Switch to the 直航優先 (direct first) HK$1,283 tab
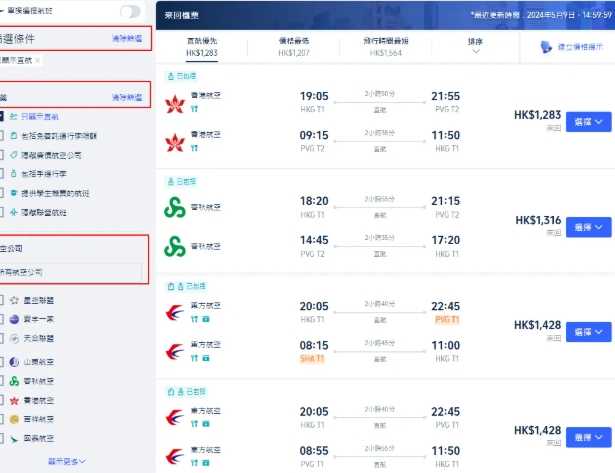 [x=202, y=46]
